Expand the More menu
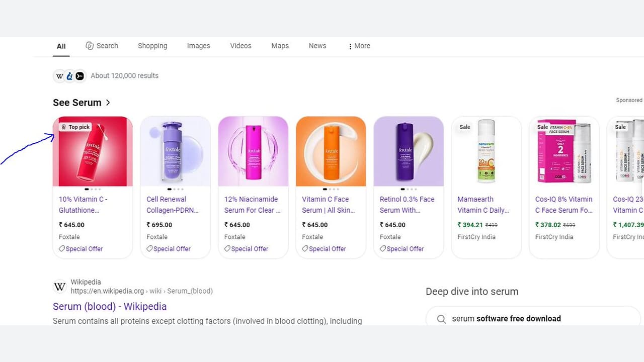 [359, 46]
